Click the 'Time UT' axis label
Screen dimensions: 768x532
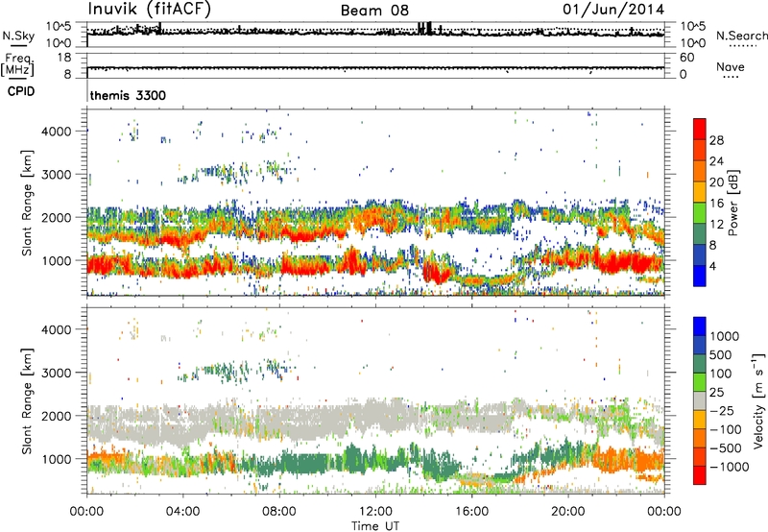tap(375, 526)
